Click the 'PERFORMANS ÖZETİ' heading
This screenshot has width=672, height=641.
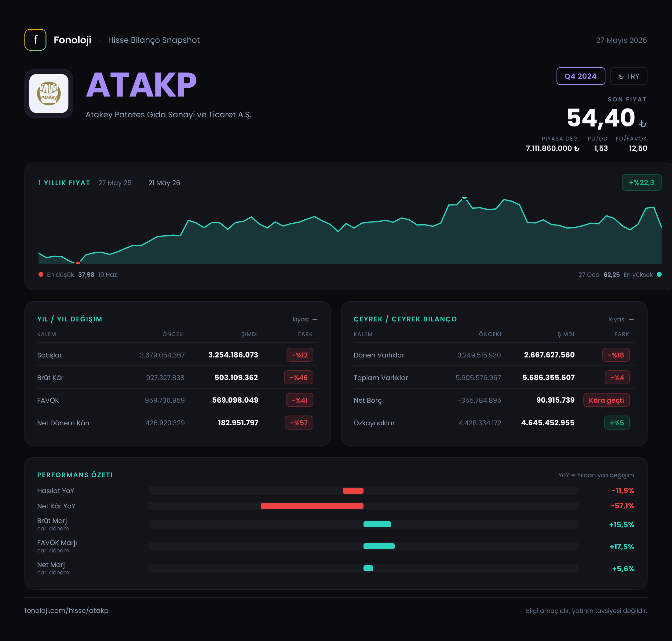(x=75, y=474)
